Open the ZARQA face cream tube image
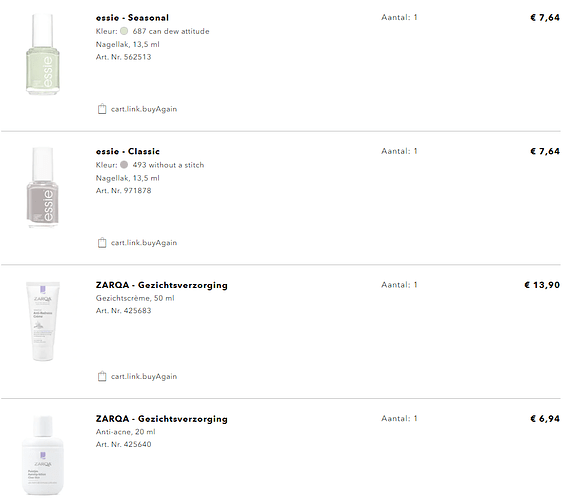 [x=42, y=321]
